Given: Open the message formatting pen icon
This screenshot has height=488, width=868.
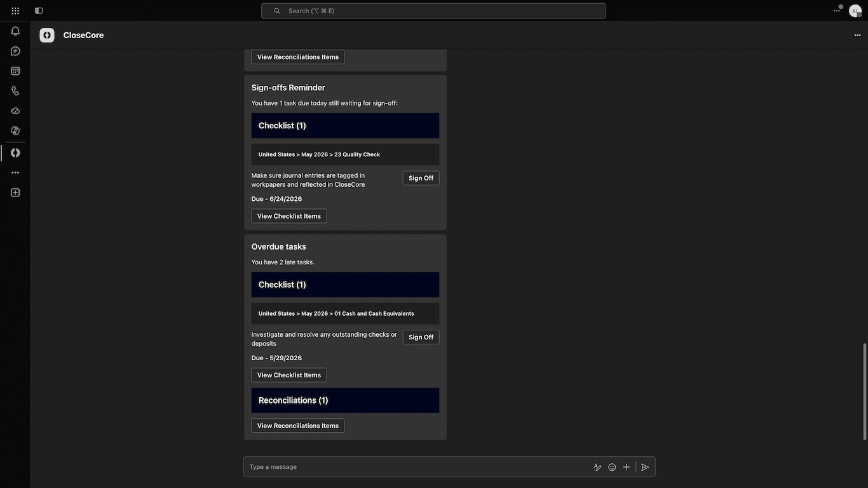Looking at the screenshot, I should pos(597,467).
